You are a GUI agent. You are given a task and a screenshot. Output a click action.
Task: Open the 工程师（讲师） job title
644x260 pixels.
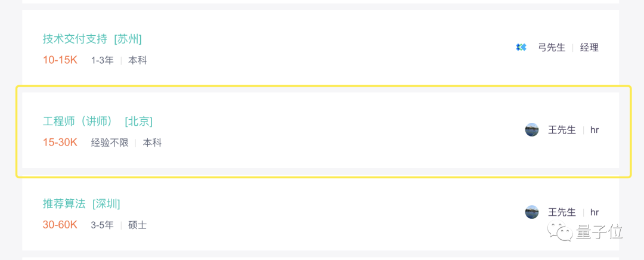click(78, 121)
